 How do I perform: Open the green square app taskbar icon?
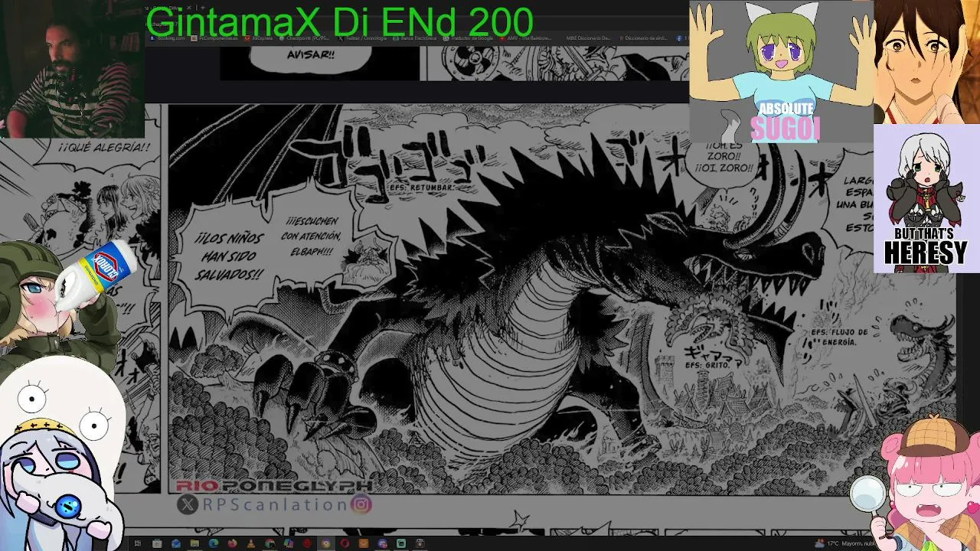401,543
